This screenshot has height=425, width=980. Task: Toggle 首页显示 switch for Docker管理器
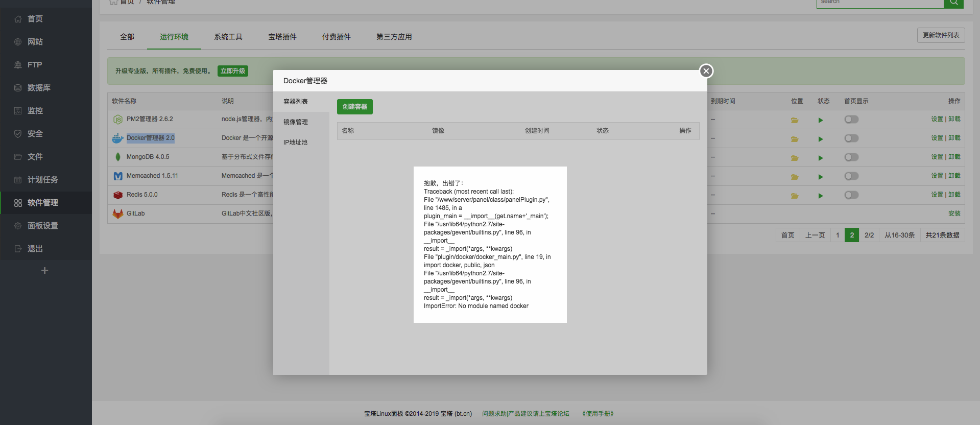click(851, 138)
